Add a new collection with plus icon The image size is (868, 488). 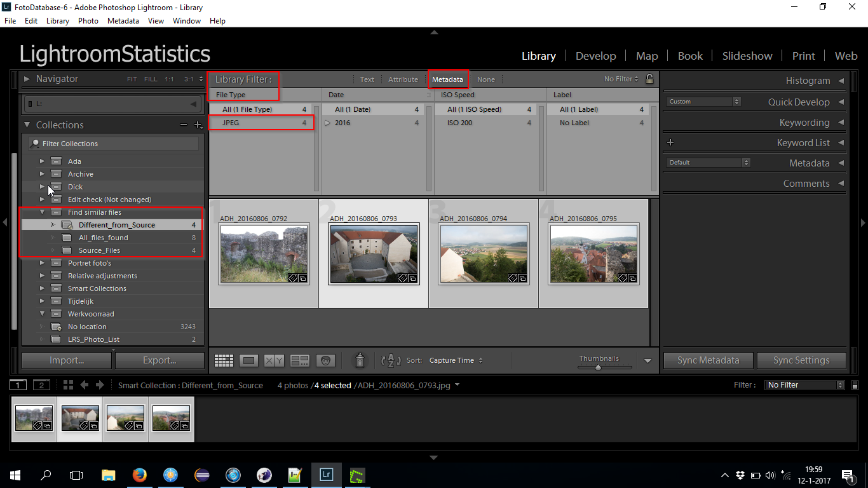pos(198,125)
